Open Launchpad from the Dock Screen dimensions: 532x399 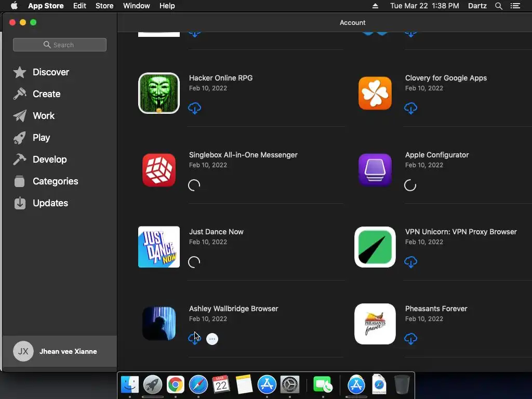click(x=153, y=384)
